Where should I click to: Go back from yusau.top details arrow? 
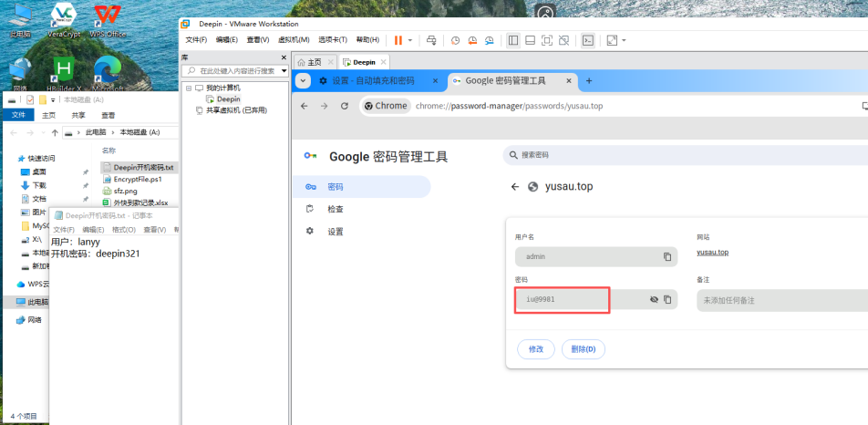[x=515, y=187]
